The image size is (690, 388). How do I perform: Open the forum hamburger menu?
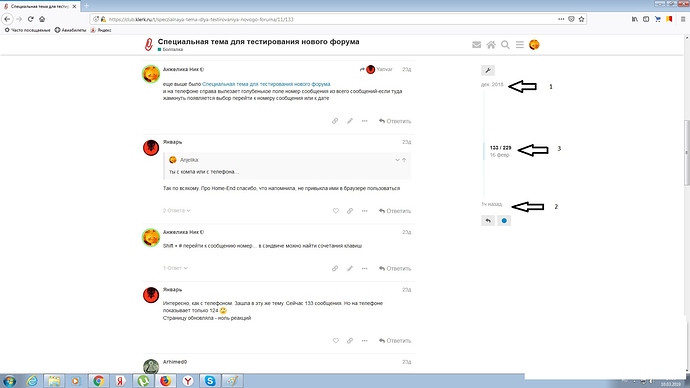click(520, 45)
